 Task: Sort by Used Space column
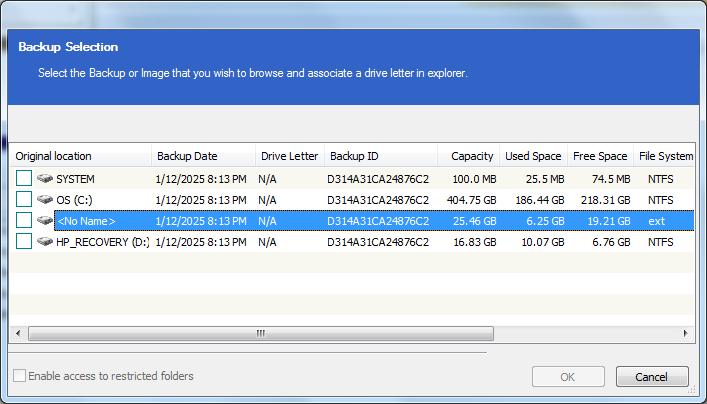[532, 156]
